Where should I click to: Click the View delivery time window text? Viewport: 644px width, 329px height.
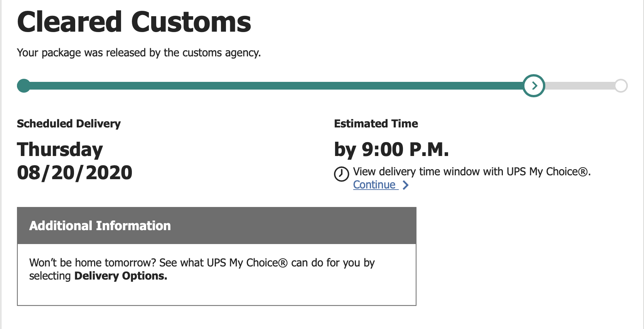pos(471,171)
